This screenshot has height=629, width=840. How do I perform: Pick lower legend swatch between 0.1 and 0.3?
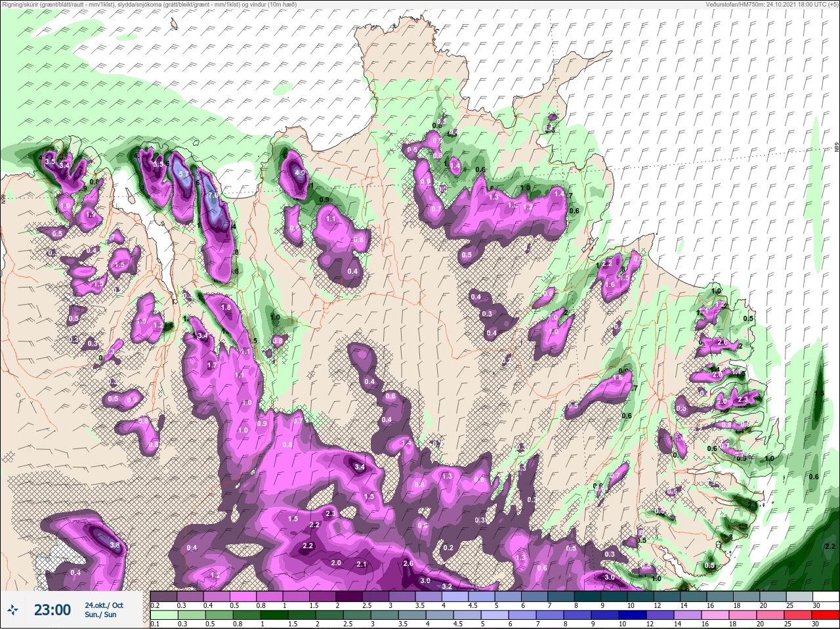(x=164, y=615)
